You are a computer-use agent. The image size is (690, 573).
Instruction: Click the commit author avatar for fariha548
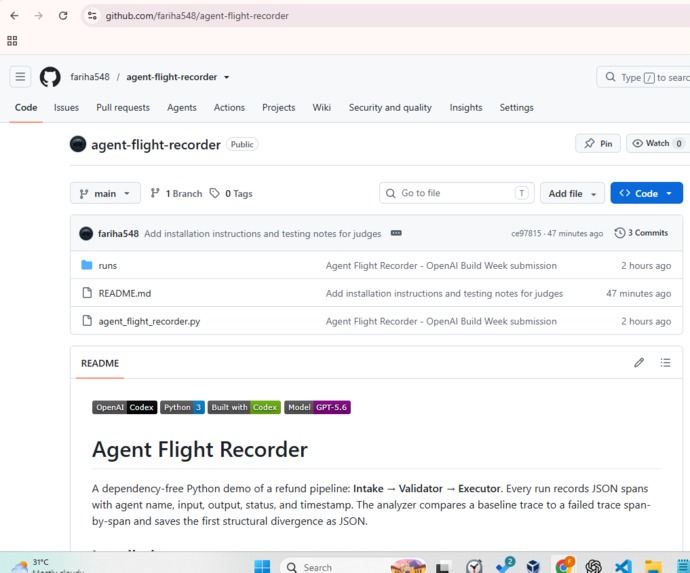point(86,233)
